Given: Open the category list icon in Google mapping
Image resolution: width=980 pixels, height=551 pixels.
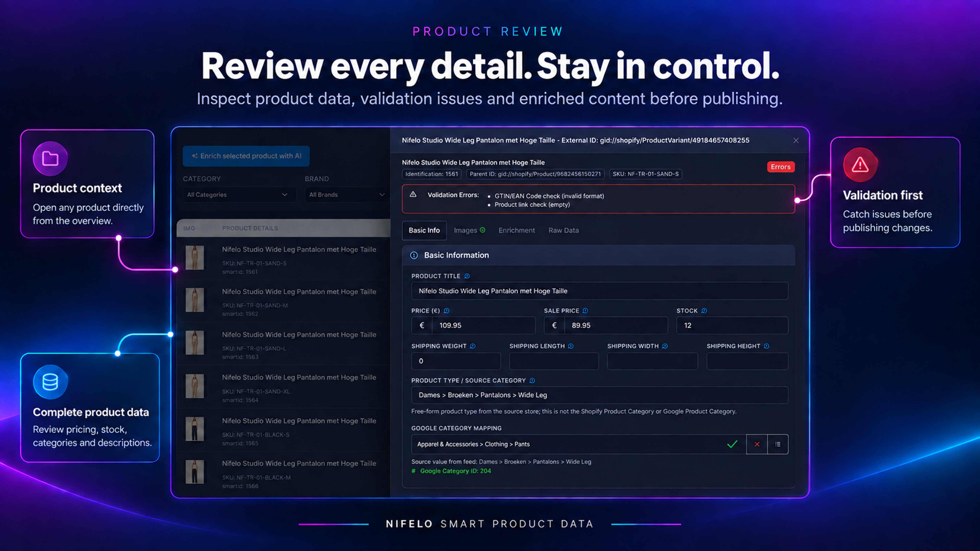Looking at the screenshot, I should 778,444.
